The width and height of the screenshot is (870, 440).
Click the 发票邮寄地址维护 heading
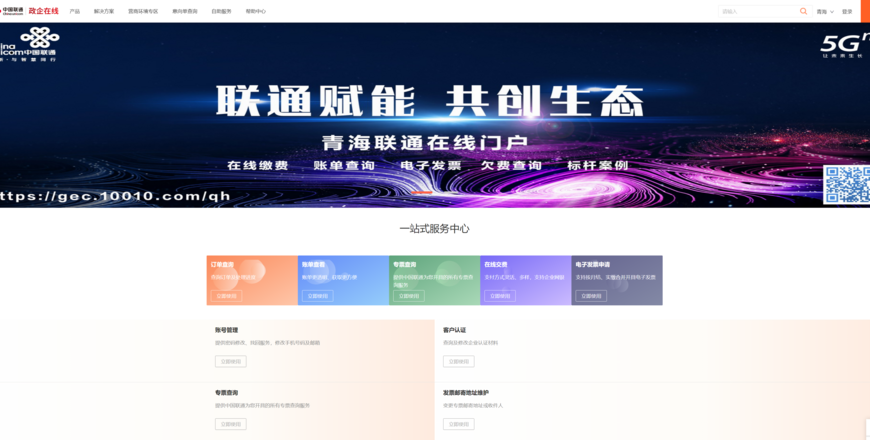[x=466, y=393]
